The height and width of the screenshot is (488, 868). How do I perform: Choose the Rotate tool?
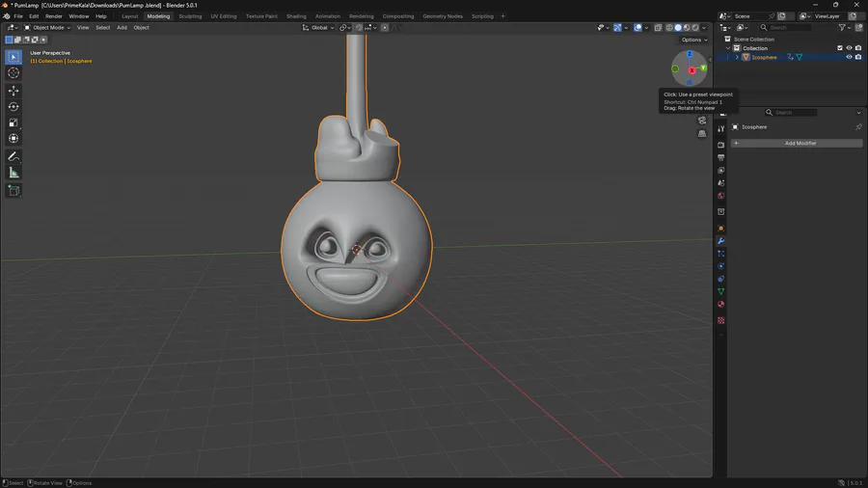click(14, 107)
